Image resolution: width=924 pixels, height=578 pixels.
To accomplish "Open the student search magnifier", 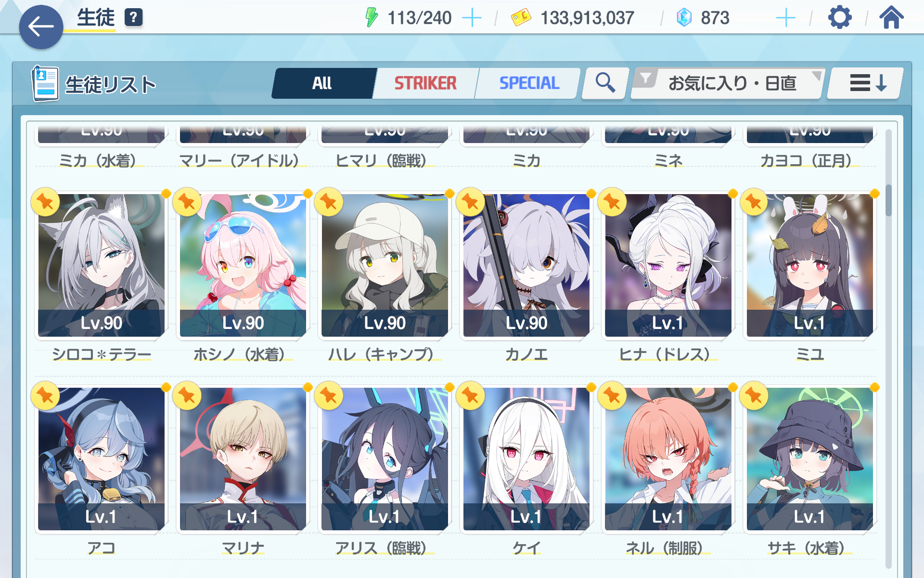I will [x=605, y=83].
